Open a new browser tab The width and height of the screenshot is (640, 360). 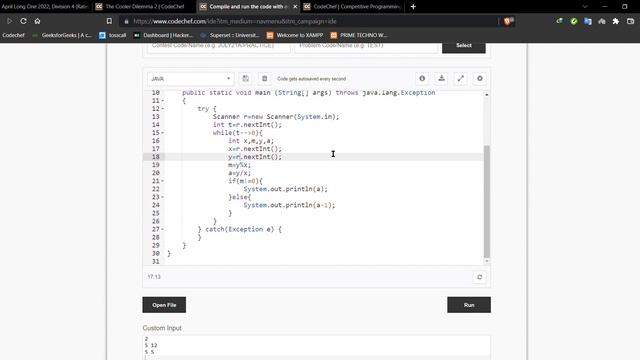point(413,7)
